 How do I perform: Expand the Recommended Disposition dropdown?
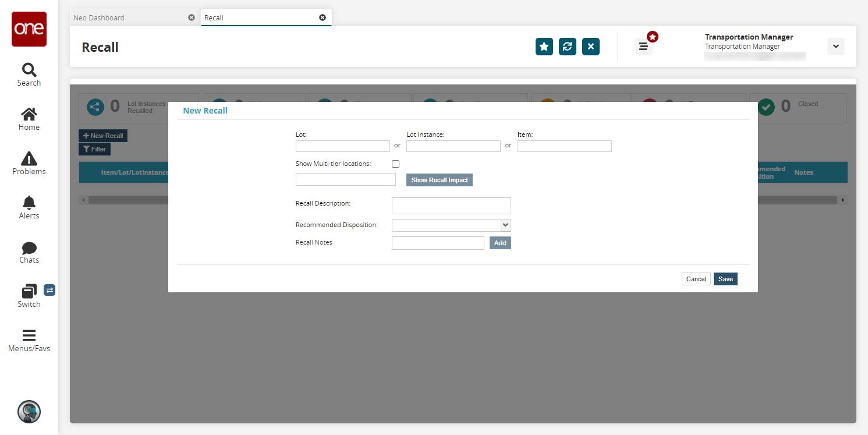pyautogui.click(x=451, y=225)
